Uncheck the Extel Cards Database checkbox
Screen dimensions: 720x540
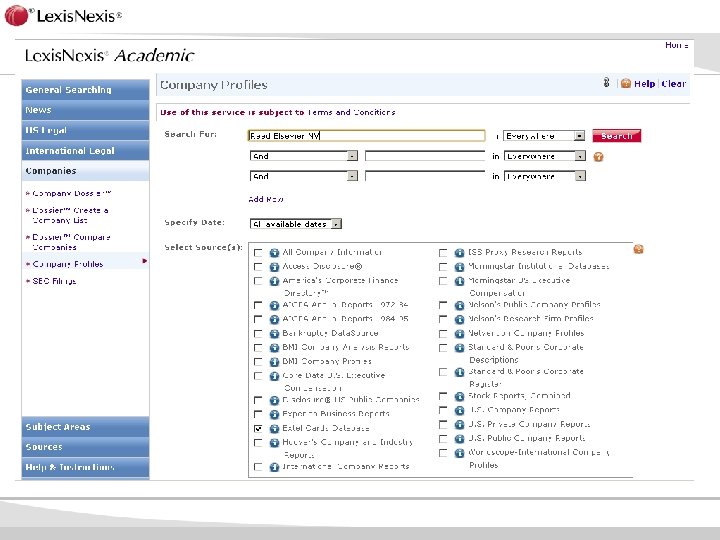pyautogui.click(x=258, y=428)
